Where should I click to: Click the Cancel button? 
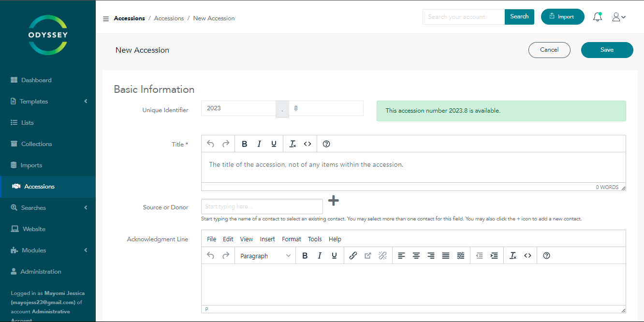pyautogui.click(x=549, y=50)
